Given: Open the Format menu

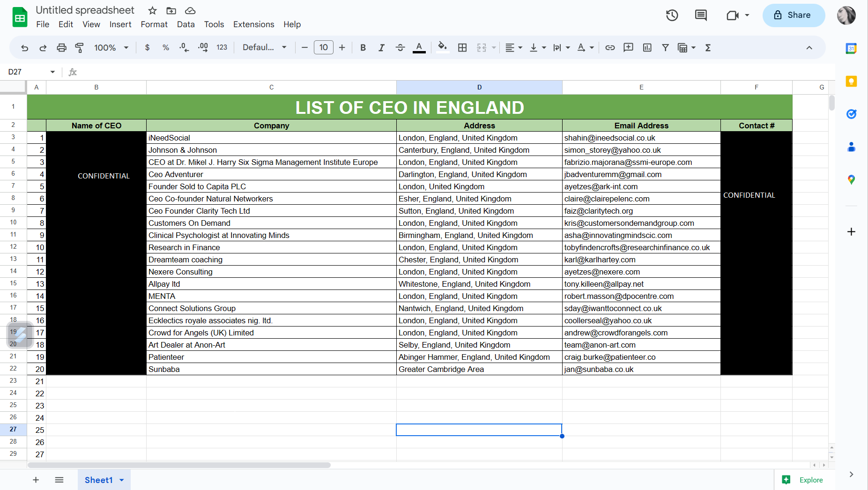Looking at the screenshot, I should click(154, 24).
